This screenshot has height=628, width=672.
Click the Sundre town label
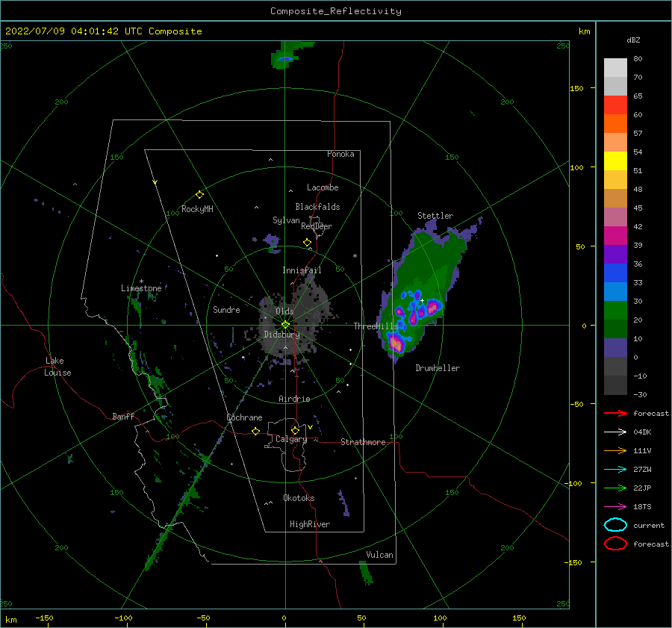(x=226, y=309)
